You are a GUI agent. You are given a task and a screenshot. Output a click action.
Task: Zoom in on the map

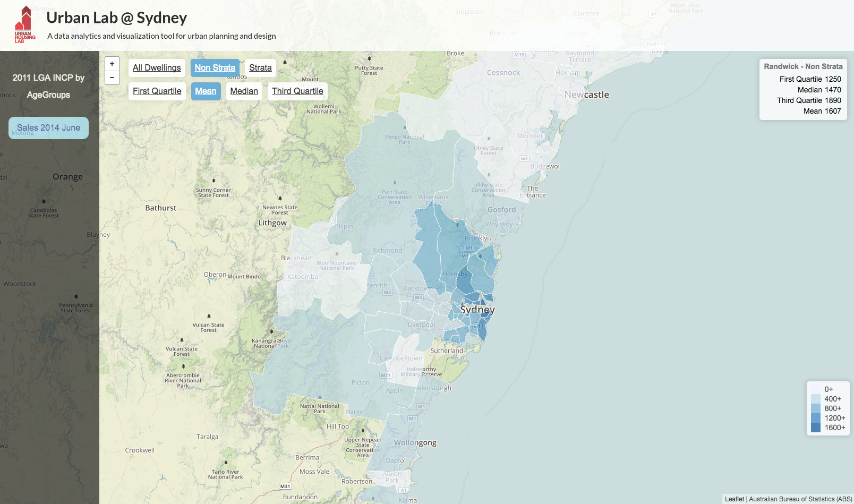pyautogui.click(x=112, y=64)
